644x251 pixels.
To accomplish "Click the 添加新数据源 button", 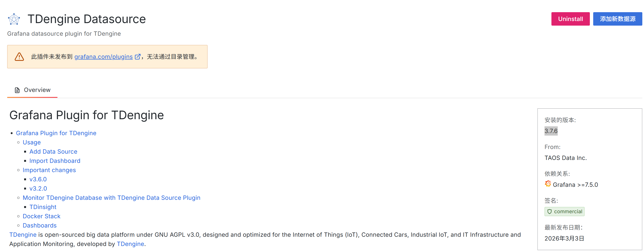I will coord(617,19).
